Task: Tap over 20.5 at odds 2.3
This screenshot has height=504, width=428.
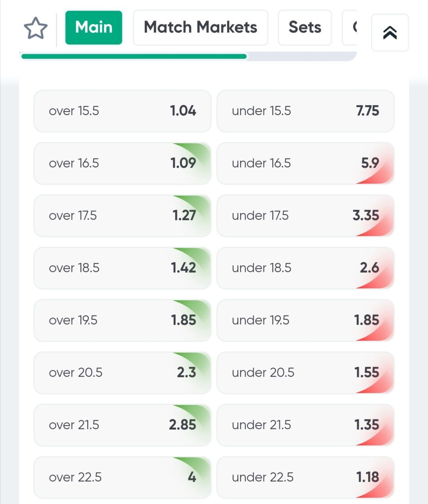Action: pos(122,373)
